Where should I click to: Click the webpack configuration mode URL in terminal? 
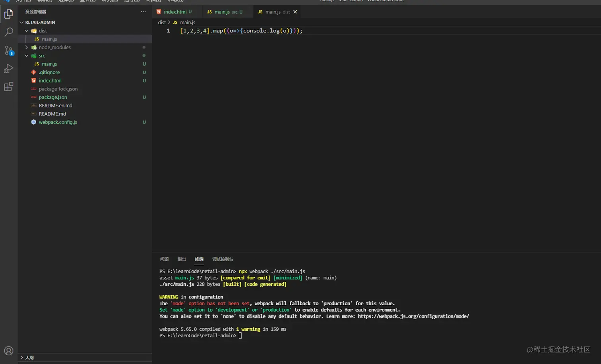pos(413,316)
